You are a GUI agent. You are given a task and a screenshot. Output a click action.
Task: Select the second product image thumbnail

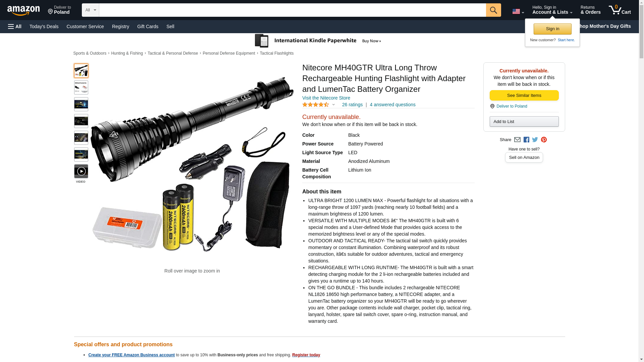pyautogui.click(x=81, y=87)
